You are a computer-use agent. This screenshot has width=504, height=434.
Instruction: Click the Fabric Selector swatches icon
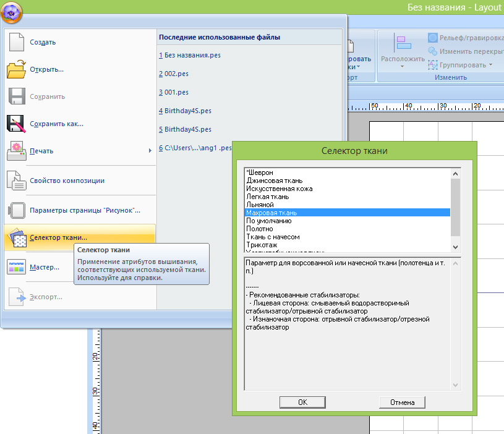click(17, 237)
